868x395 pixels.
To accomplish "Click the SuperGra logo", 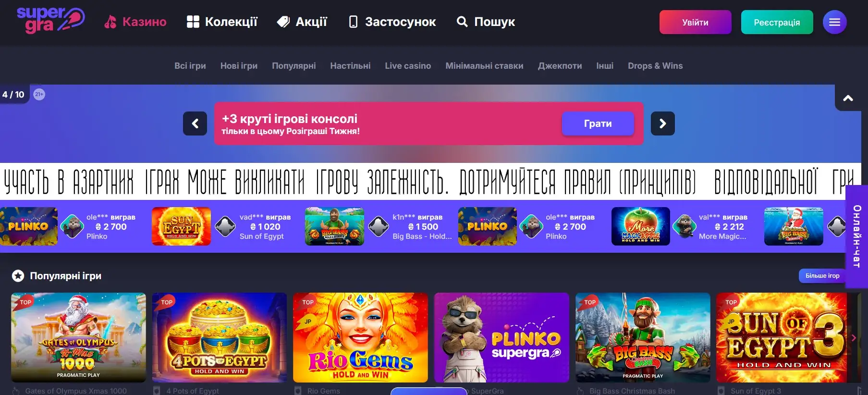I will [51, 20].
